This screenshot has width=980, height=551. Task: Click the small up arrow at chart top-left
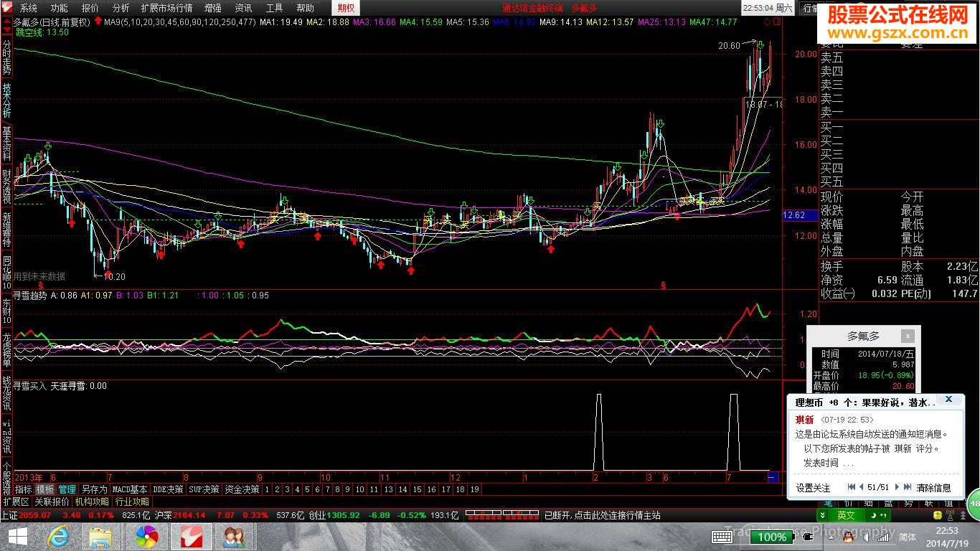click(7, 22)
